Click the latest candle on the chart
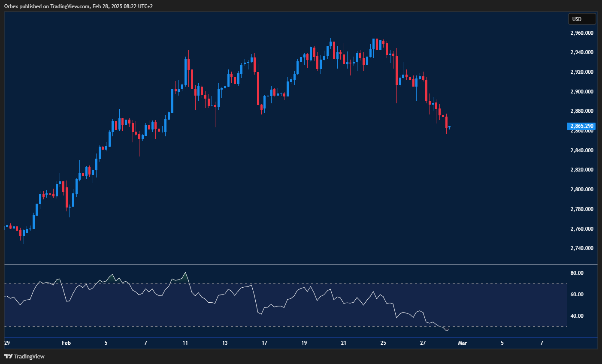 pos(449,127)
